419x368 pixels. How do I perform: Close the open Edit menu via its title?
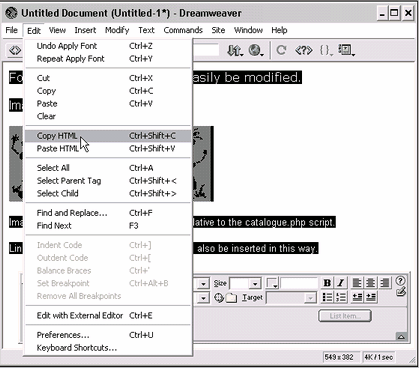34,31
